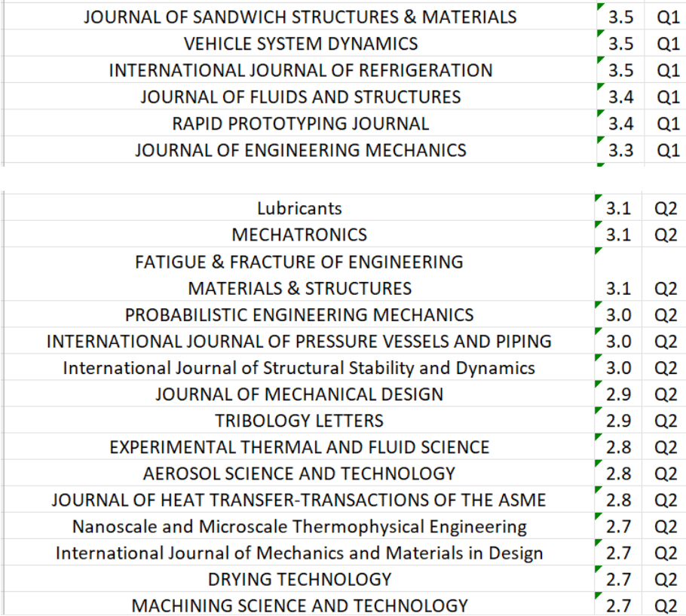This screenshot has width=686, height=616.
Task: Click the JOURNAL OF MECHANICAL DESIGN cell
Action: pyautogui.click(x=299, y=394)
